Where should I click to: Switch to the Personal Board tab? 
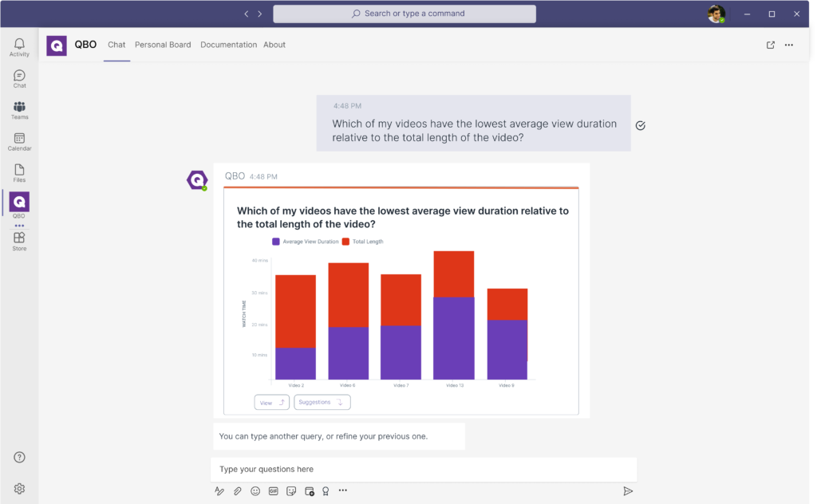[x=163, y=45]
